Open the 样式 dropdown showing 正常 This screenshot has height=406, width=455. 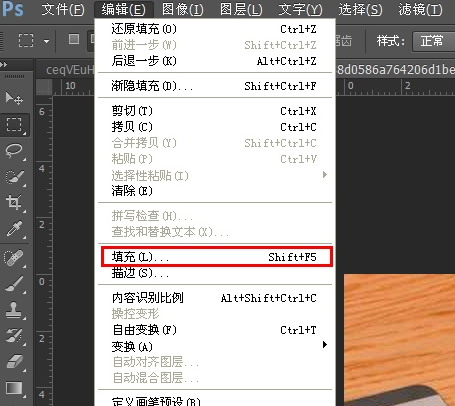(433, 41)
